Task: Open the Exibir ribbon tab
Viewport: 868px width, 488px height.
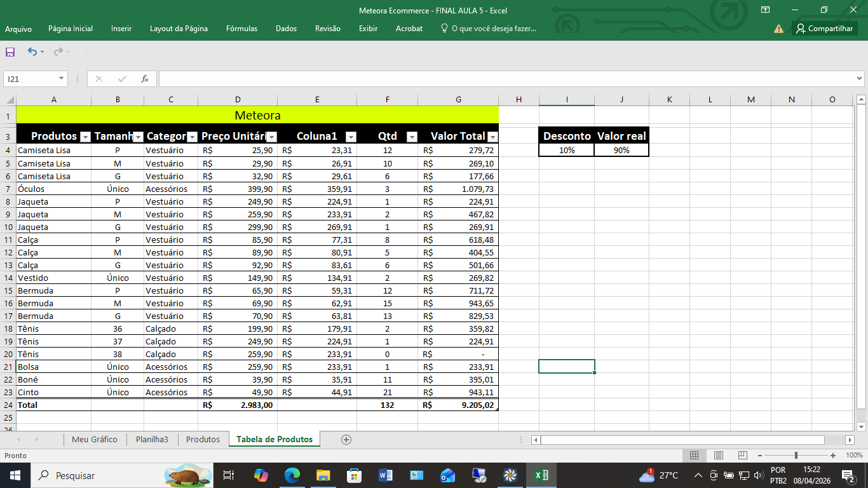Action: pyautogui.click(x=368, y=29)
